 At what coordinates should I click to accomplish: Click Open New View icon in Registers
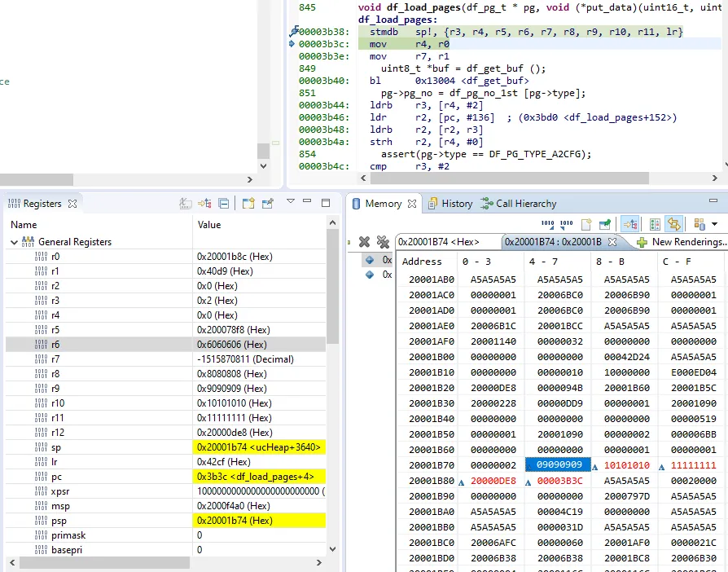pyautogui.click(x=248, y=204)
